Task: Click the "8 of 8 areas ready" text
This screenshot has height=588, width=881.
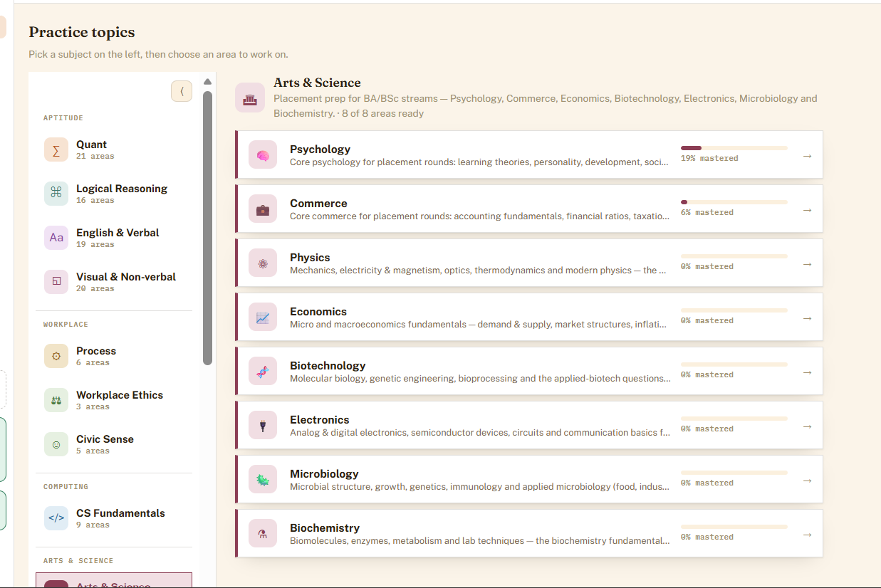Action: click(x=382, y=113)
